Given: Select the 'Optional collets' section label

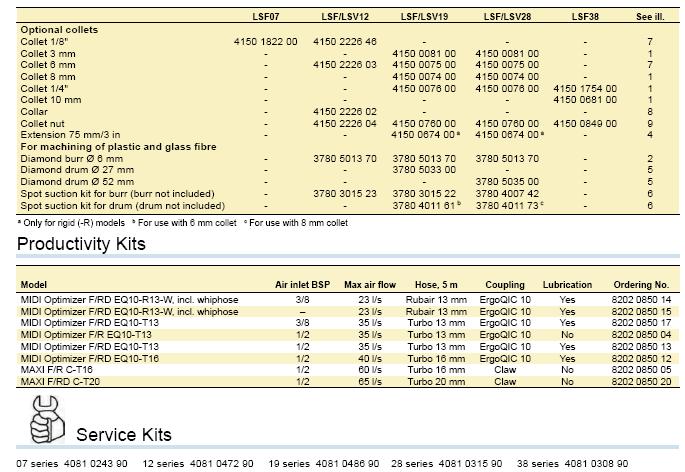Looking at the screenshot, I should point(59,30).
